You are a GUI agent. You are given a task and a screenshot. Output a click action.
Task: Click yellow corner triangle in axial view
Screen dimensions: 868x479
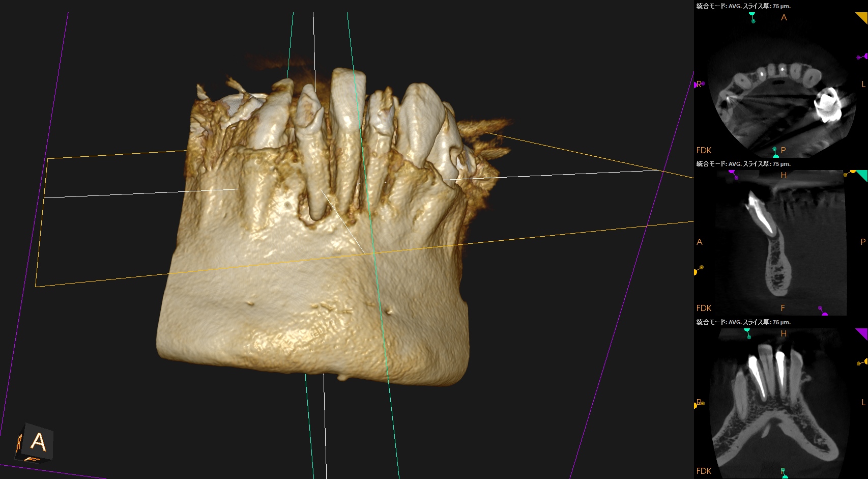862,17
